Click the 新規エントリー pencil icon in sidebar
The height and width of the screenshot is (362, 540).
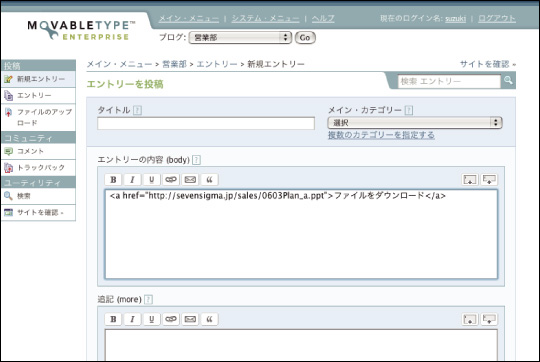coord(8,79)
